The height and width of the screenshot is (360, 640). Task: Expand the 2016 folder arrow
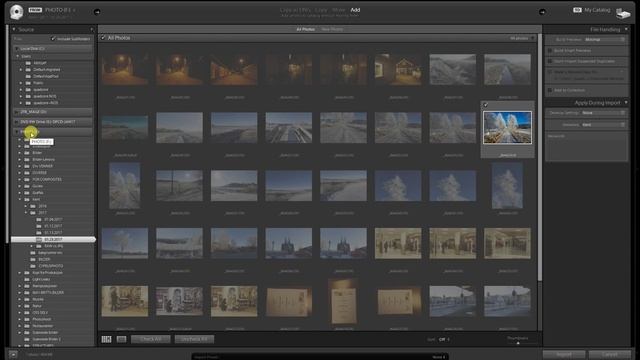pos(26,206)
